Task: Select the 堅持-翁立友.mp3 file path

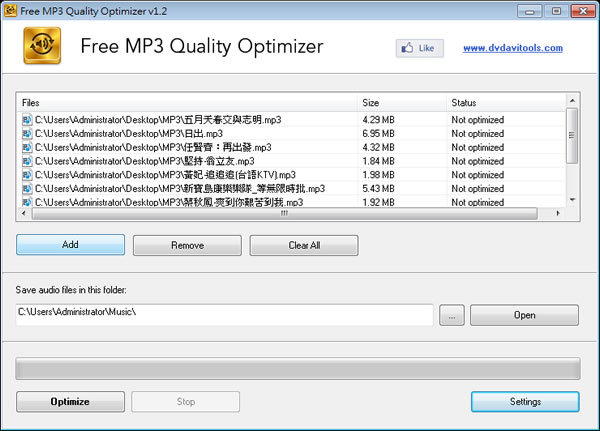Action: pyautogui.click(x=145, y=161)
